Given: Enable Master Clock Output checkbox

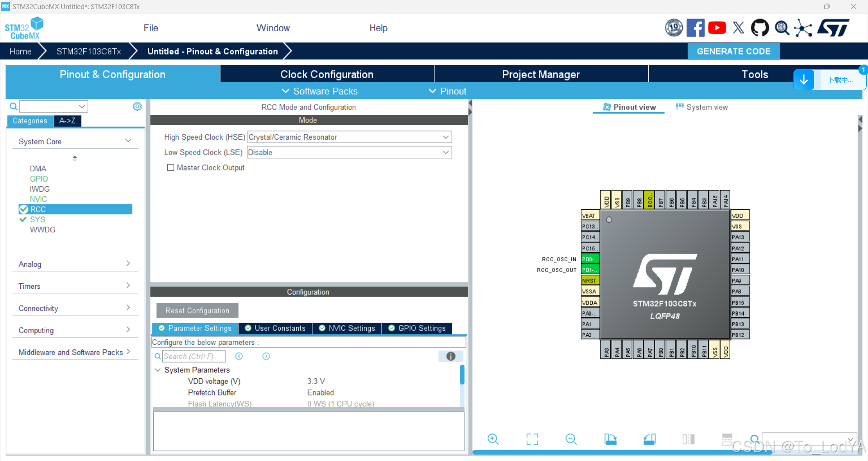Looking at the screenshot, I should click(170, 167).
